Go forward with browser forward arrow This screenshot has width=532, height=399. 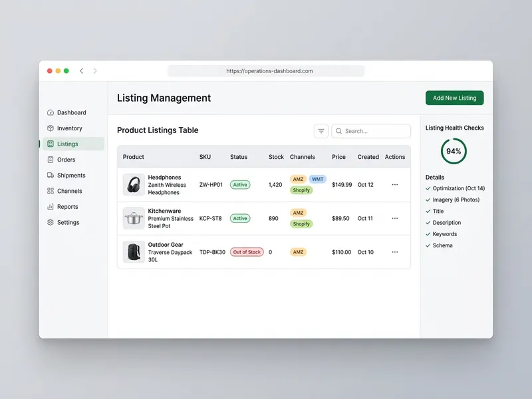(95, 70)
